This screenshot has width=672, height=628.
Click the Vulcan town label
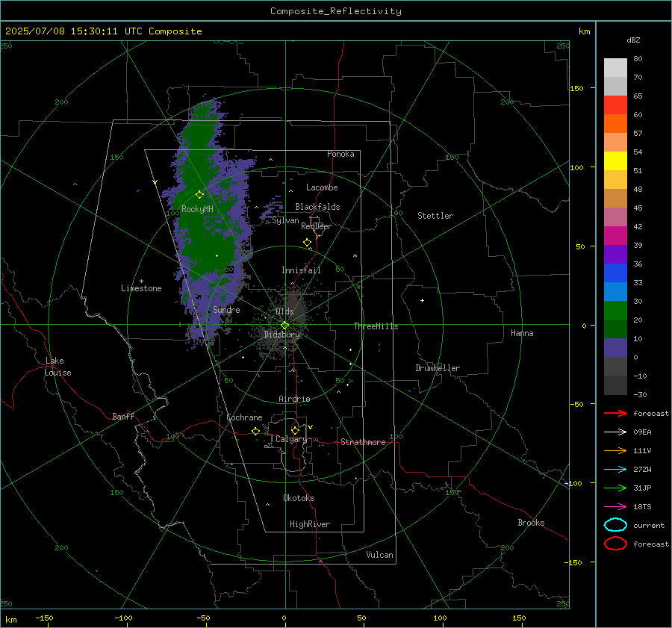pyautogui.click(x=379, y=555)
